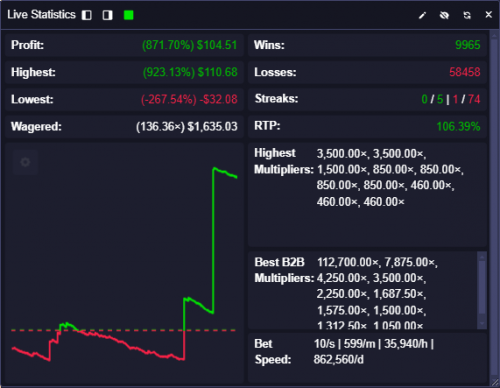Click the Losses count 58458

tap(465, 72)
